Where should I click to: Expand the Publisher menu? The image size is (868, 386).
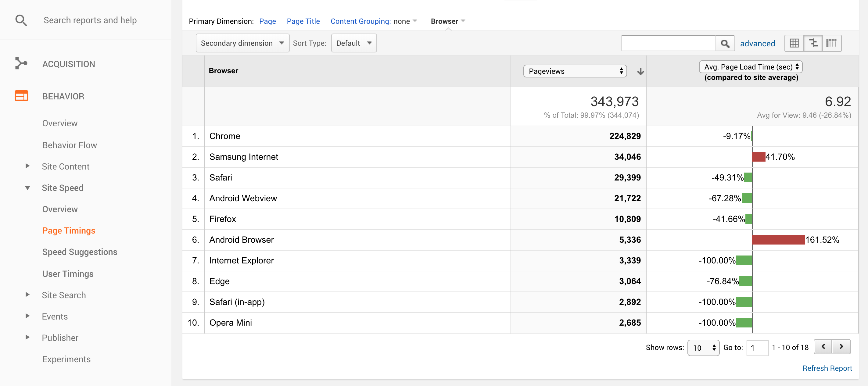pyautogui.click(x=28, y=338)
